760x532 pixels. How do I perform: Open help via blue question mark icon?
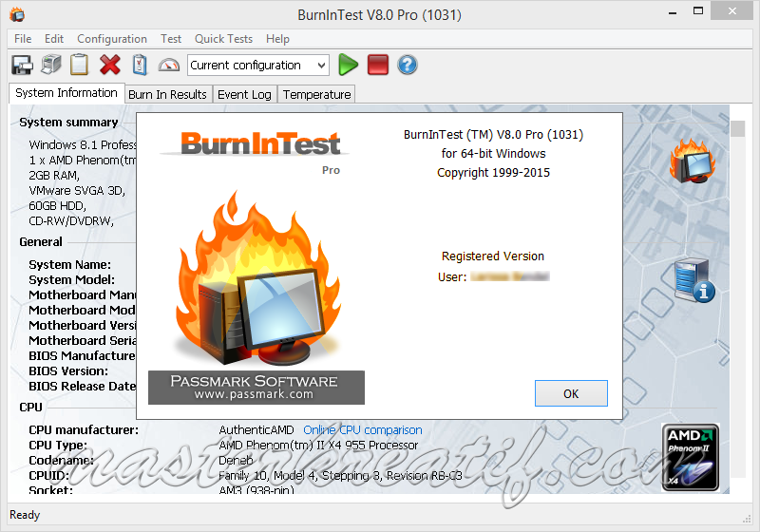pos(408,65)
